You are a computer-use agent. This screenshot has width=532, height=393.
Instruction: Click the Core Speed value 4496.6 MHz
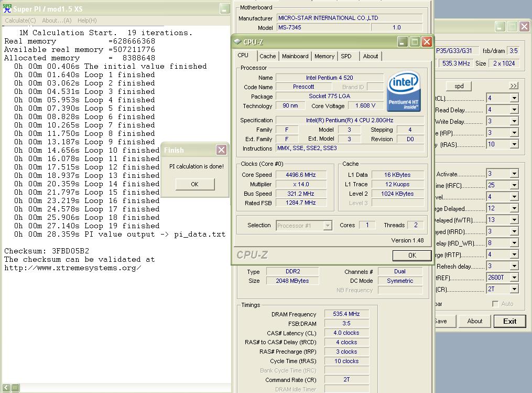[301, 175]
